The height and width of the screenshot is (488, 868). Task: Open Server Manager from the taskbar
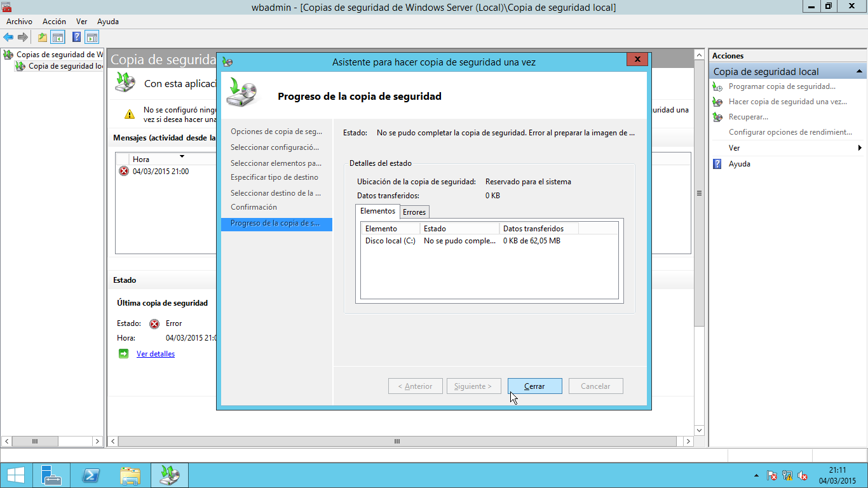click(x=51, y=475)
